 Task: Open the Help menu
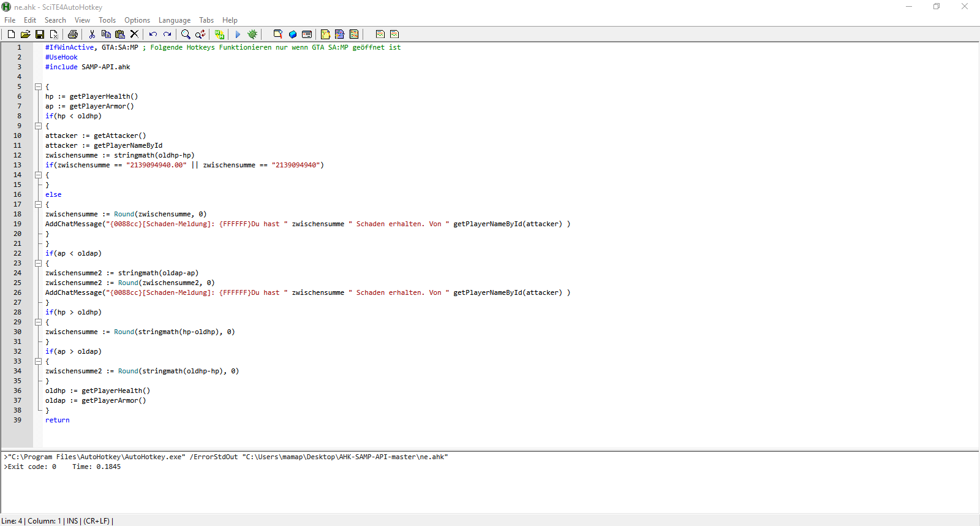tap(230, 20)
